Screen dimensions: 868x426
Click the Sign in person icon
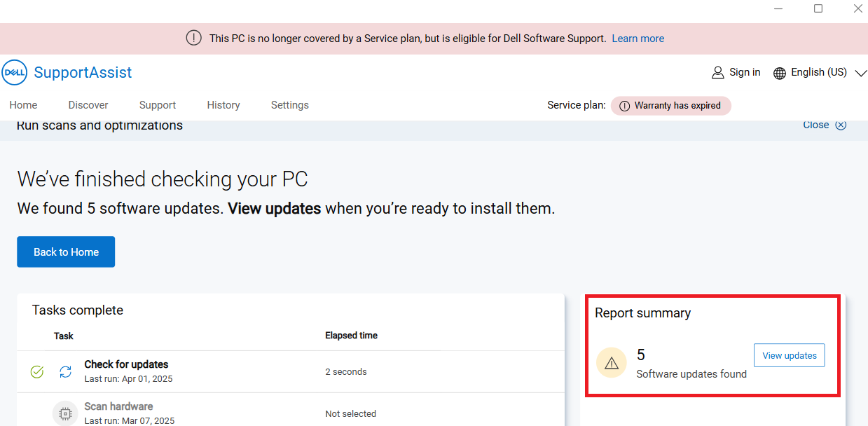(x=717, y=73)
